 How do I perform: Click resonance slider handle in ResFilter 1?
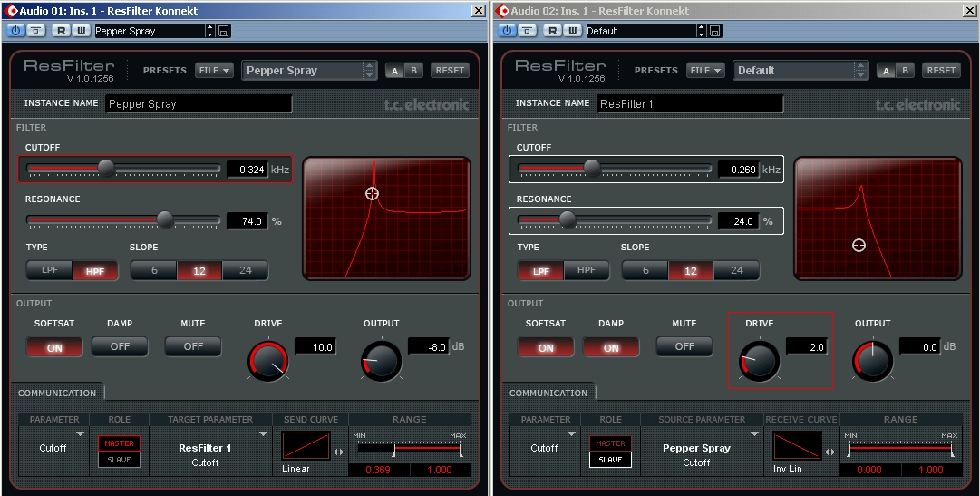pyautogui.click(x=568, y=219)
